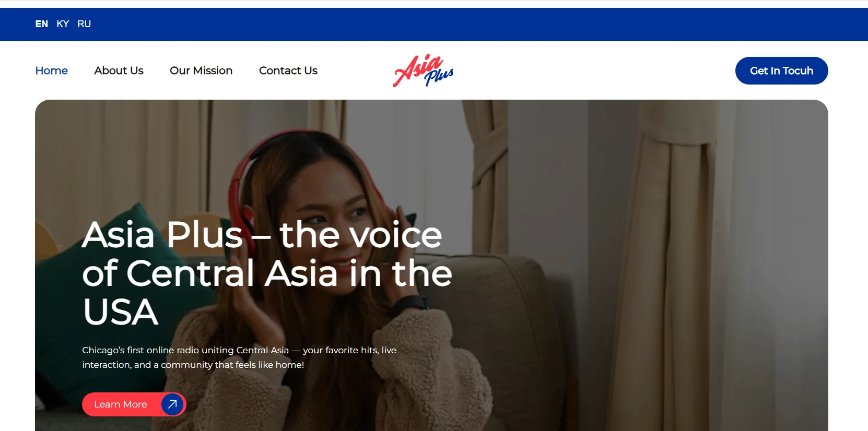Click the "the voice" words in the headline
The image size is (868, 431).
361,235
